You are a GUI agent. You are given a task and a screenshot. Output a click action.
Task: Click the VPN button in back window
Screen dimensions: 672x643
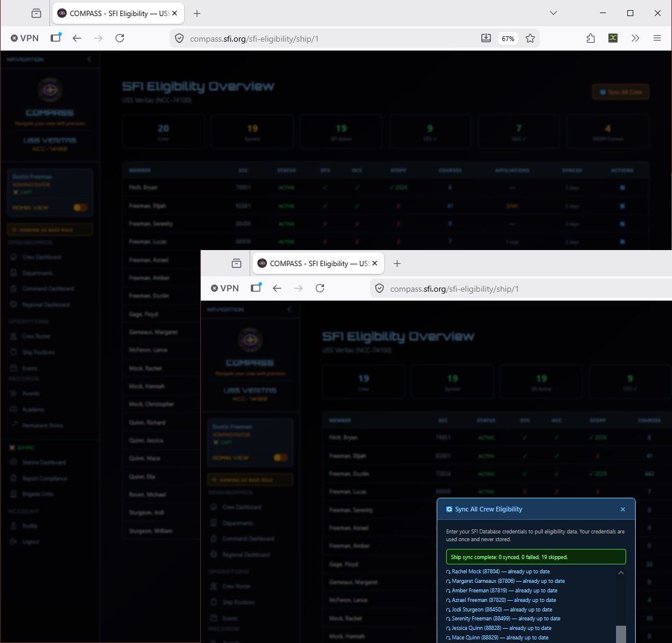coord(25,38)
